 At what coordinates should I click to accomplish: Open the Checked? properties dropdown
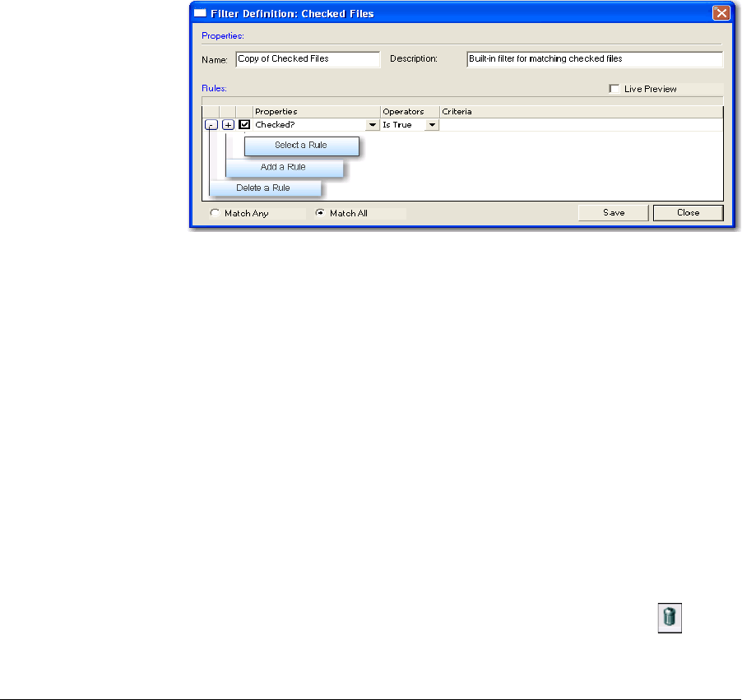pos(373,125)
